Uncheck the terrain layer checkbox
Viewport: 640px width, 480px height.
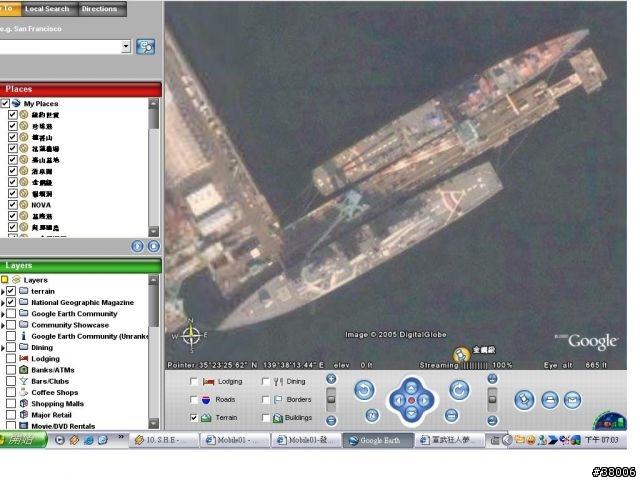pyautogui.click(x=11, y=291)
